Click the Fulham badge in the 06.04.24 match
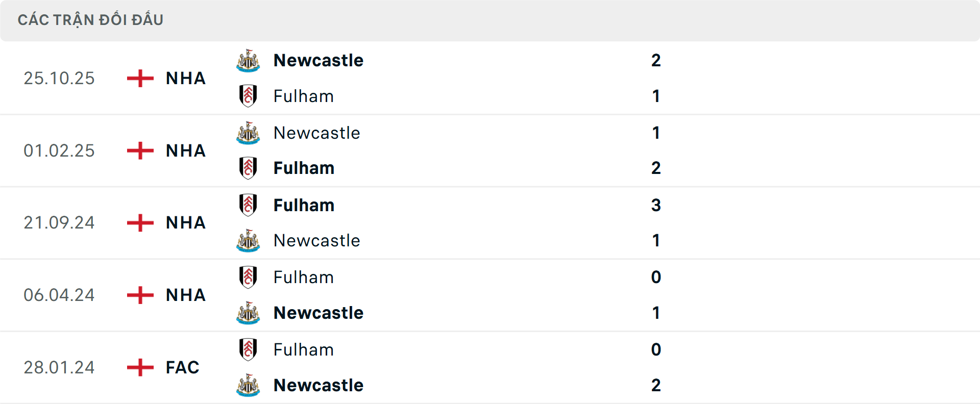Screen dimensions: 980x404 tap(248, 277)
